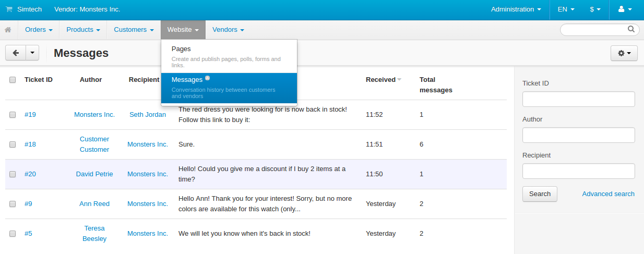Expand the Administration dropdown
Screen dimensions: 644x254
tap(516, 9)
